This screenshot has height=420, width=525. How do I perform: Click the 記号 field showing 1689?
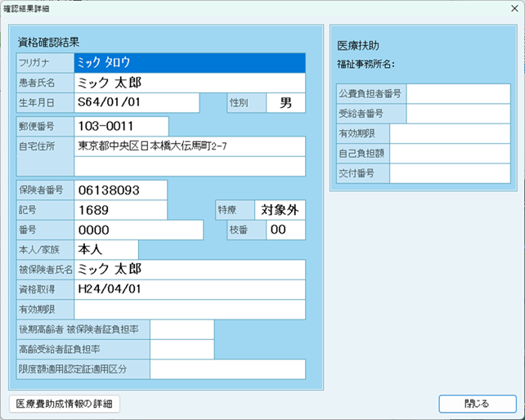pos(120,210)
